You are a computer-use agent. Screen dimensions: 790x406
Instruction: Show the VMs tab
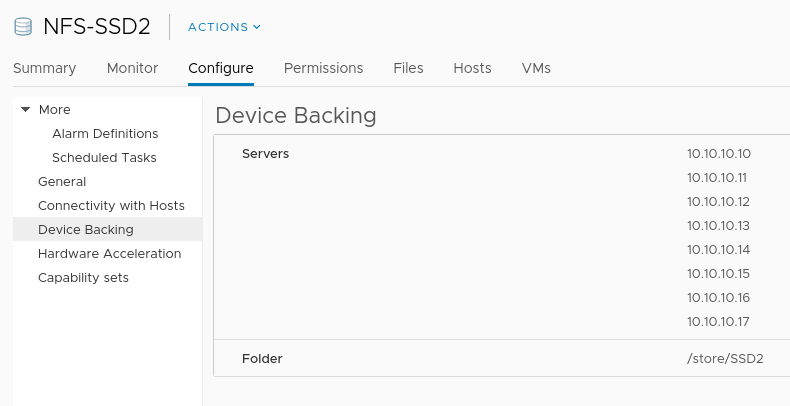point(536,68)
